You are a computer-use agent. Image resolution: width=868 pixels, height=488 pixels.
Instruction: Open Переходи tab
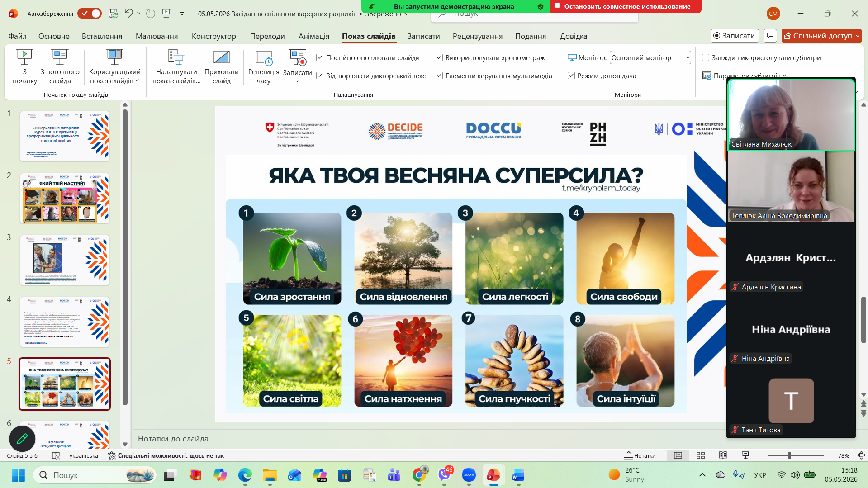[267, 36]
